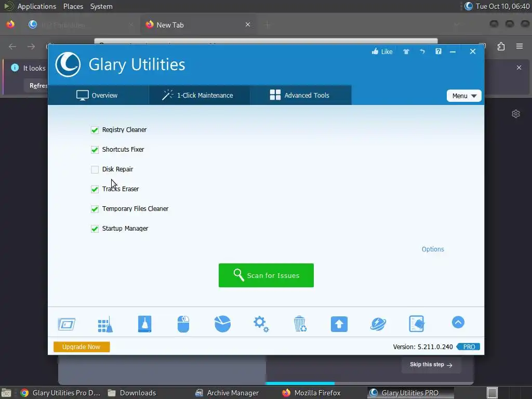Open the Disk Cleaner drive-and-broom dock icon
This screenshot has height=399, width=532.
(x=144, y=324)
